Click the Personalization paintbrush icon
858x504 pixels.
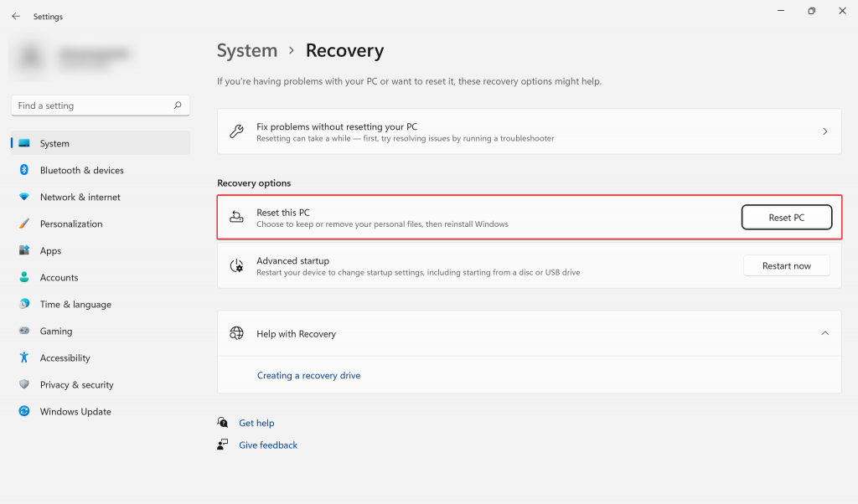24,224
